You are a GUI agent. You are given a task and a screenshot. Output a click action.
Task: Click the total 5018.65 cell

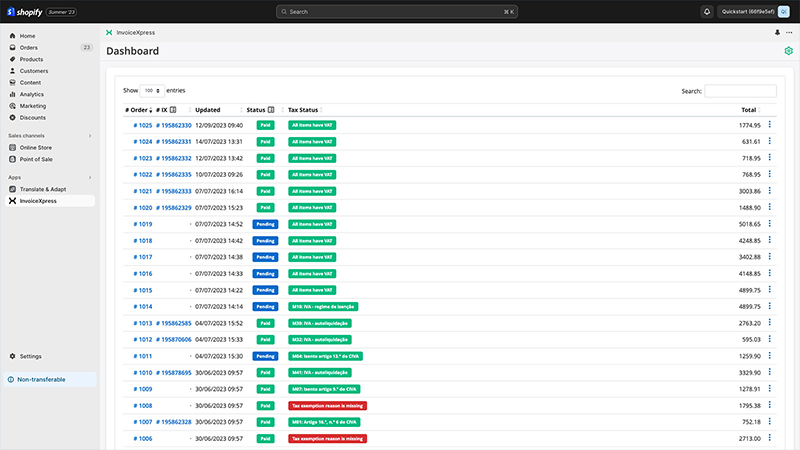coord(749,224)
